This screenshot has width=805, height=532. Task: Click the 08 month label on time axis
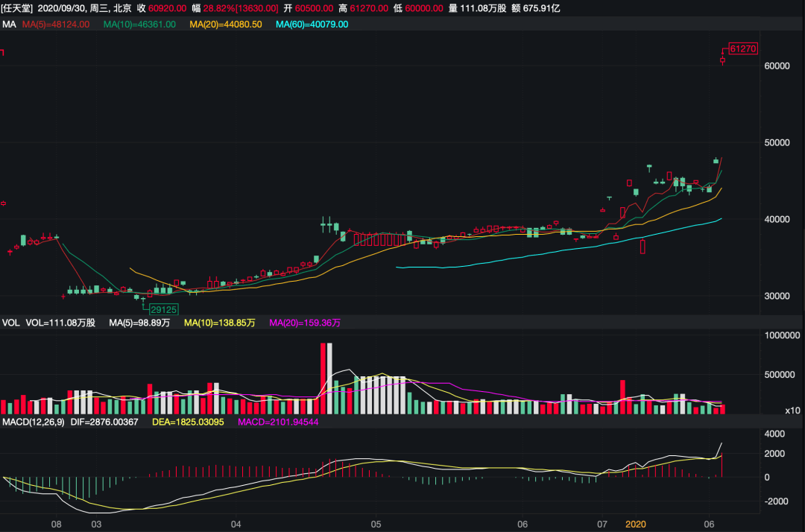coord(57,525)
